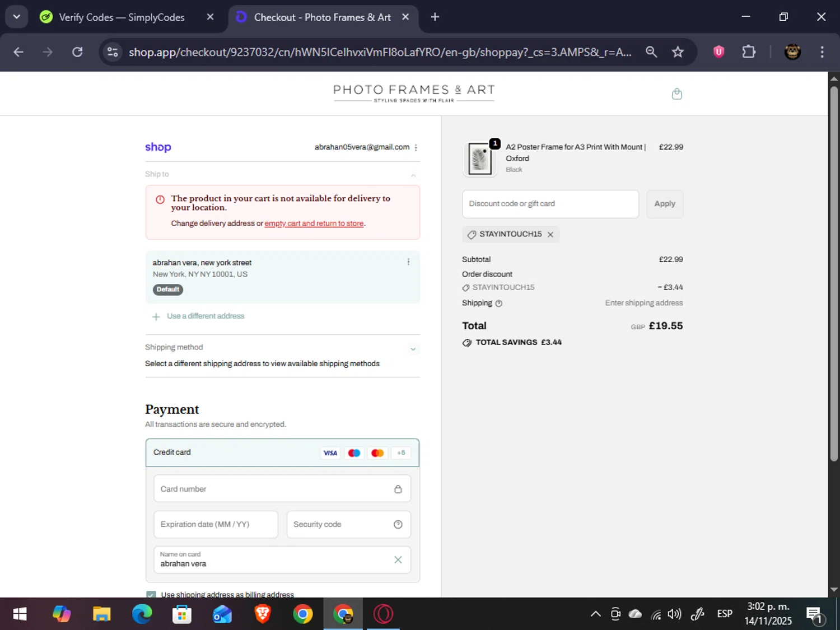Screen dimensions: 840x630
Task: Open the Windows Start menu
Action: pos(20,614)
